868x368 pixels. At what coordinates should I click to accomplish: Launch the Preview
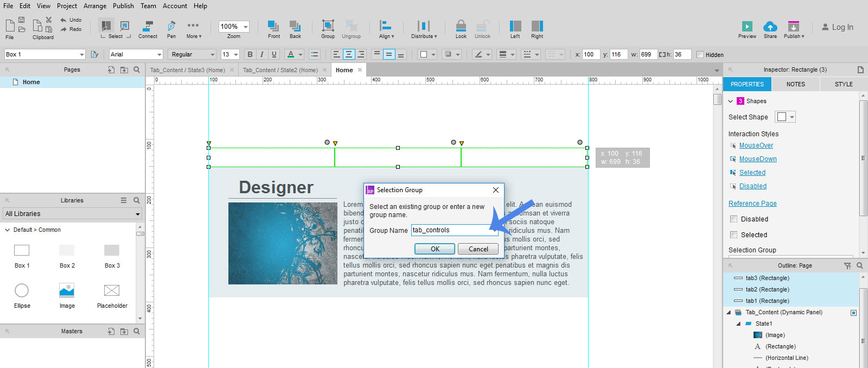pyautogui.click(x=747, y=29)
